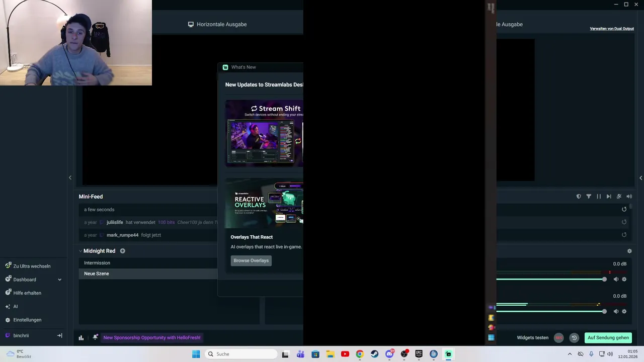Mute the first mixer audio source
Image resolution: width=644 pixels, height=362 pixels.
pos(616,279)
